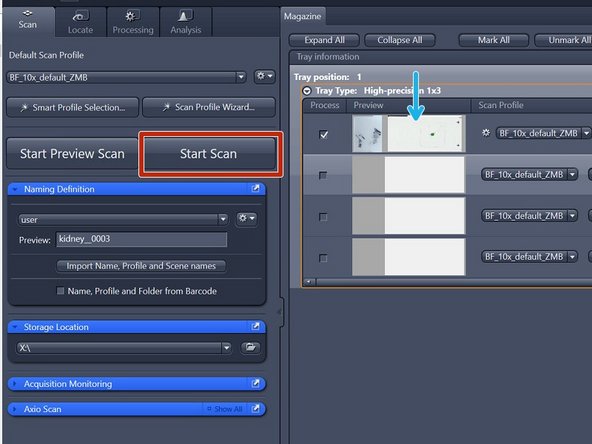592x444 pixels.
Task: Uncheck Process checkbox for first slide
Action: click(323, 134)
